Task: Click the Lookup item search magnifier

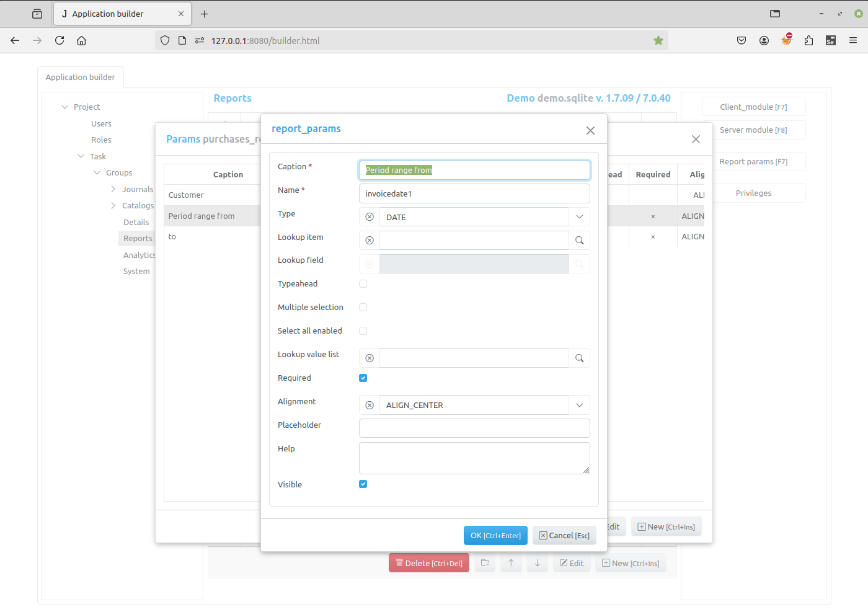Action: click(579, 241)
